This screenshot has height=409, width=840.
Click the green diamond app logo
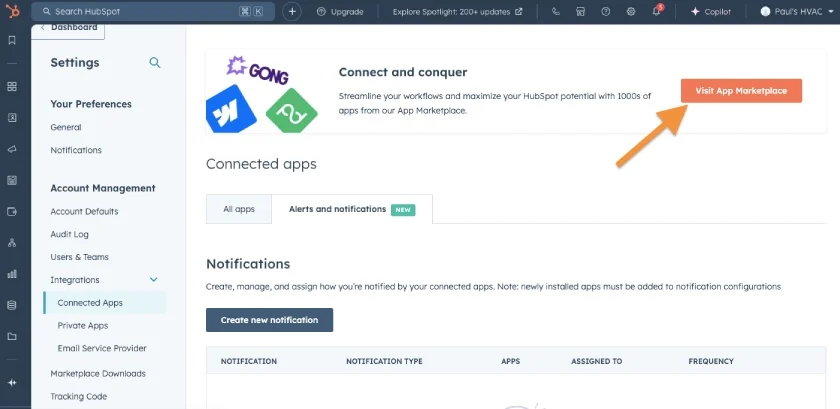pos(292,111)
